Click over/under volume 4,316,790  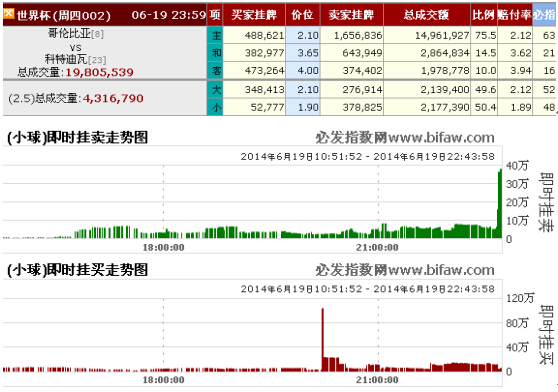tap(113, 99)
